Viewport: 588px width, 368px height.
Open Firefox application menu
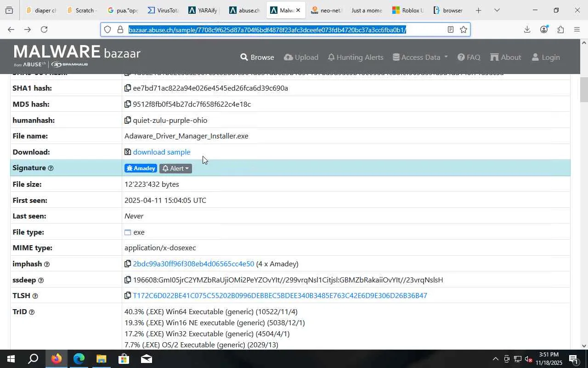pos(577,29)
